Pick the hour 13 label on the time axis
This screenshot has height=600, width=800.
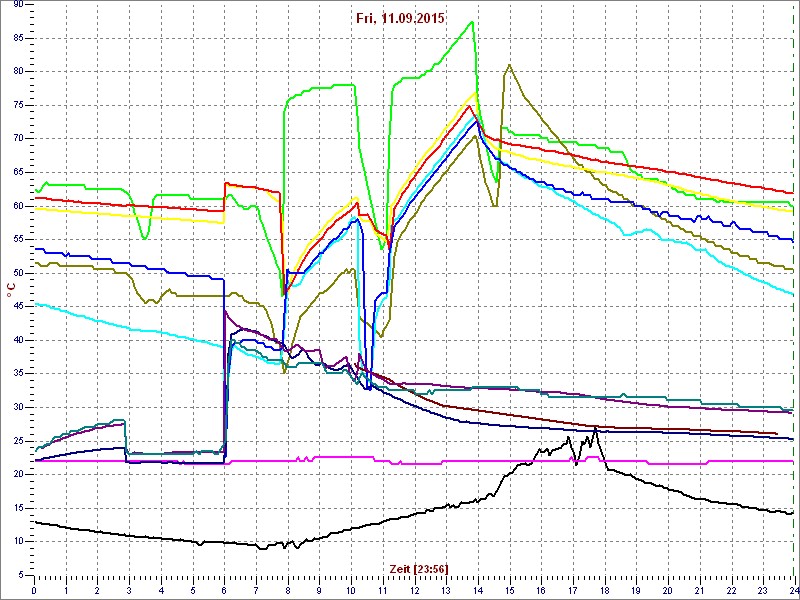click(x=446, y=588)
